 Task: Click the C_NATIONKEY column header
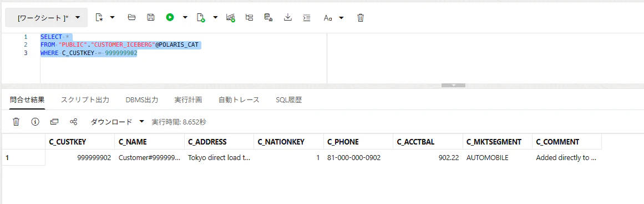pos(289,142)
